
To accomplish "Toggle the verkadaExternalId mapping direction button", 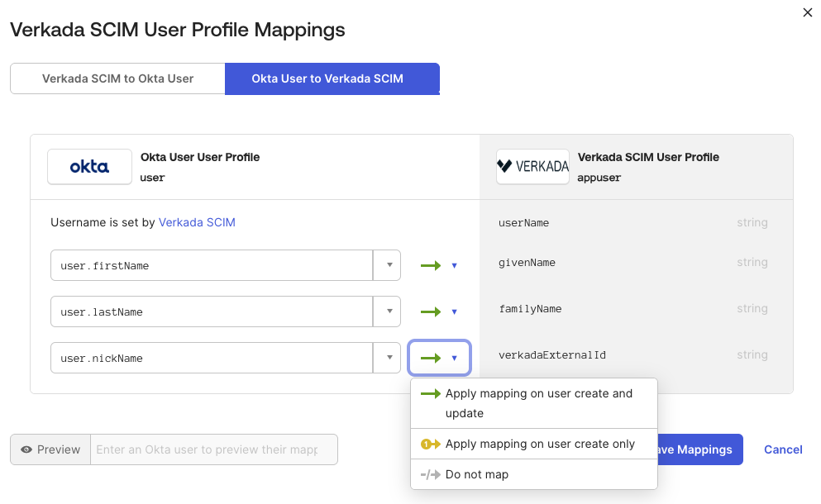I will tap(439, 359).
